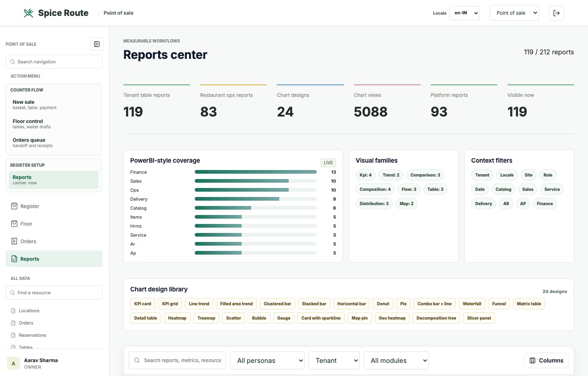Click the Spice Route logo icon
This screenshot has width=588, height=376.
point(29,13)
